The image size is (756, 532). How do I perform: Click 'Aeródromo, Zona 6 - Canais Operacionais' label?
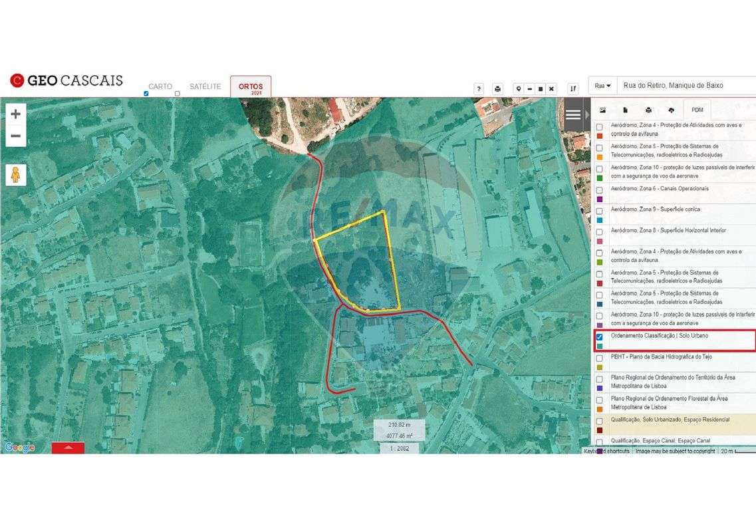coord(660,189)
